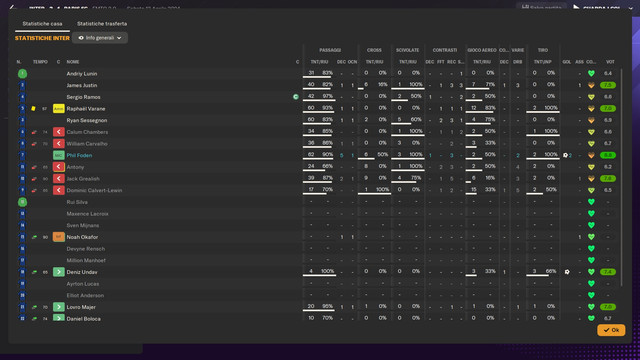Click the substituted-off icon for Jack Grealish
The image size is (640, 360).
(59, 179)
